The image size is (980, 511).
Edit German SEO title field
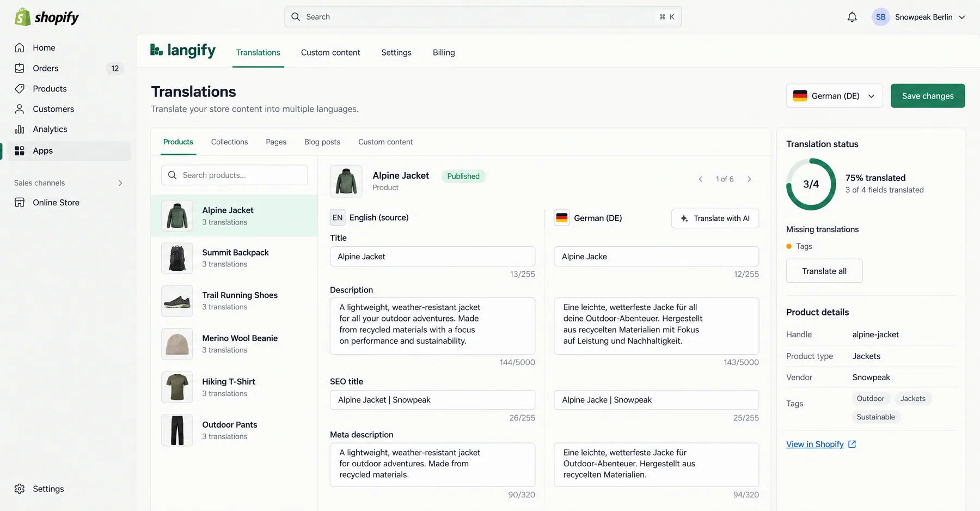pos(656,400)
